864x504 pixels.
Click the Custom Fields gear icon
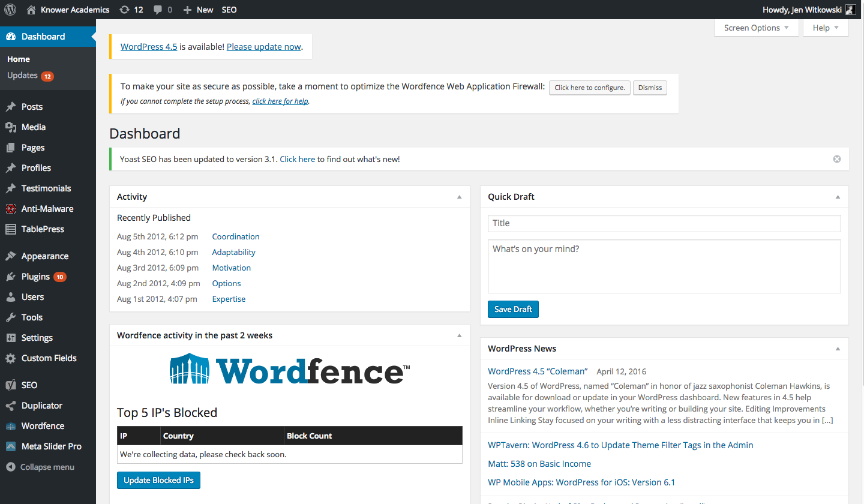coord(11,358)
